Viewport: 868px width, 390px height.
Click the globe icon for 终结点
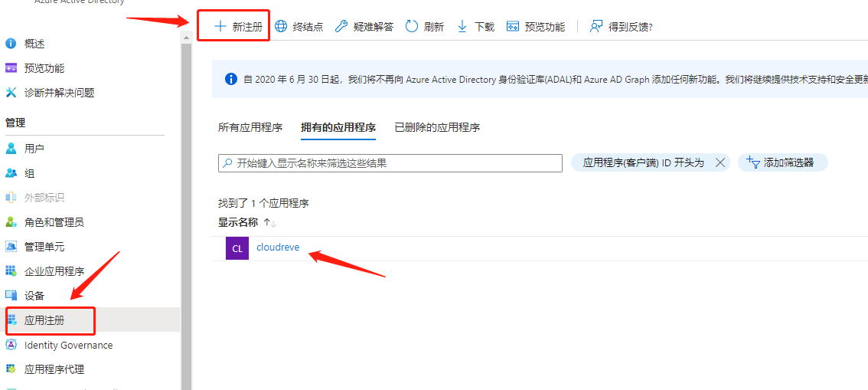coord(281,26)
